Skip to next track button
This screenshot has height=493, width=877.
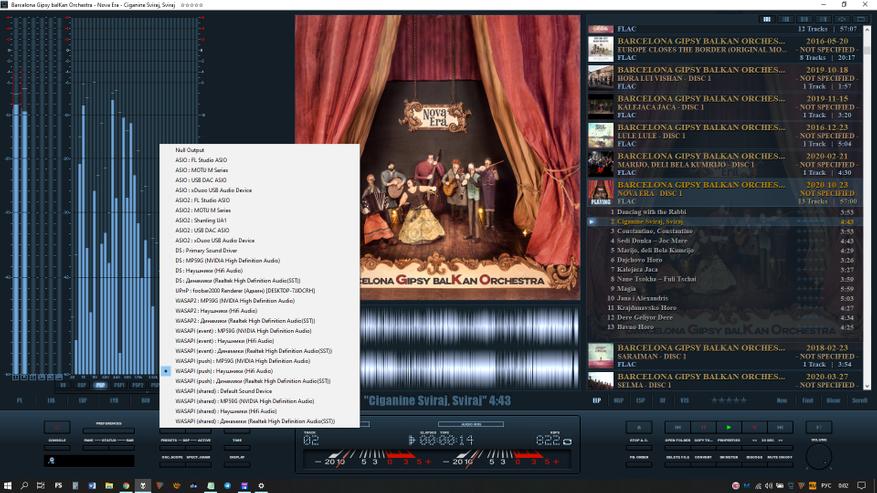click(x=780, y=428)
